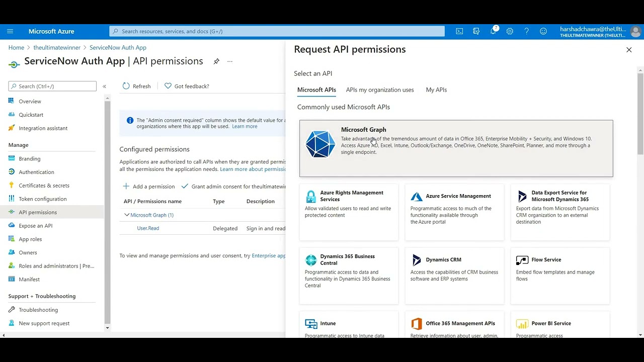Focus the left menu Search (Ctrl+/) box

point(52,86)
